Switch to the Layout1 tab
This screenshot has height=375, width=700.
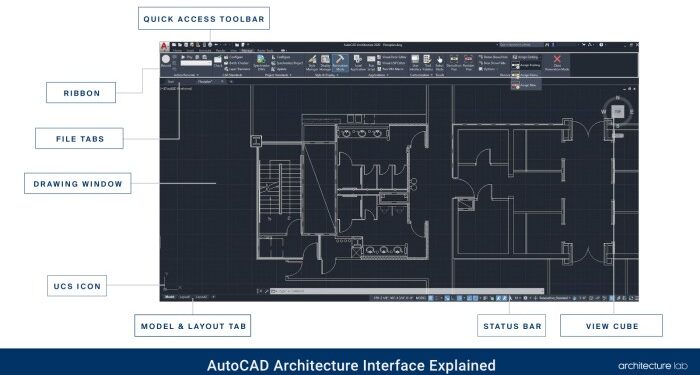[185, 297]
